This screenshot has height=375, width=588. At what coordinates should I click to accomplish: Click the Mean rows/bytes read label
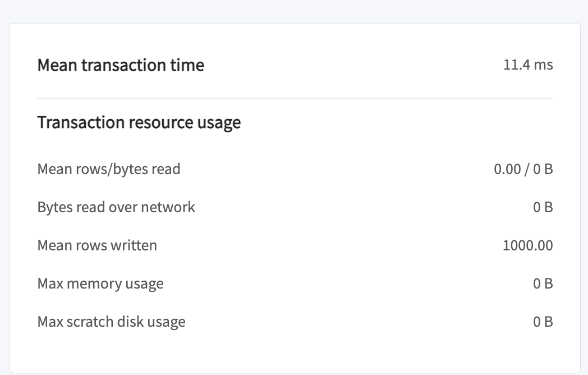[109, 170]
